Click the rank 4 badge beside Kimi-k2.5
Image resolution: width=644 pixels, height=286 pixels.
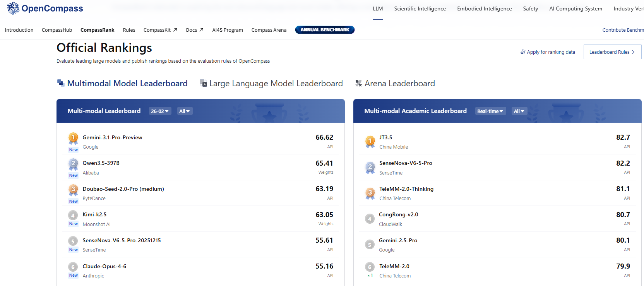[73, 215]
